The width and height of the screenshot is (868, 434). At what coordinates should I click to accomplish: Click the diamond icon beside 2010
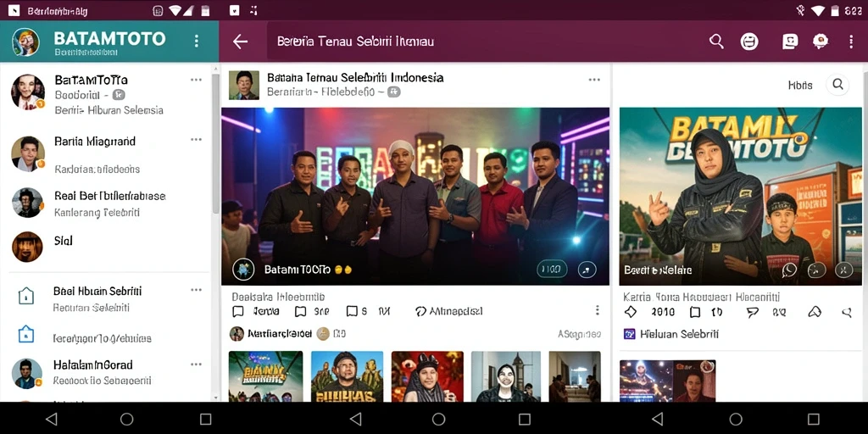click(631, 312)
